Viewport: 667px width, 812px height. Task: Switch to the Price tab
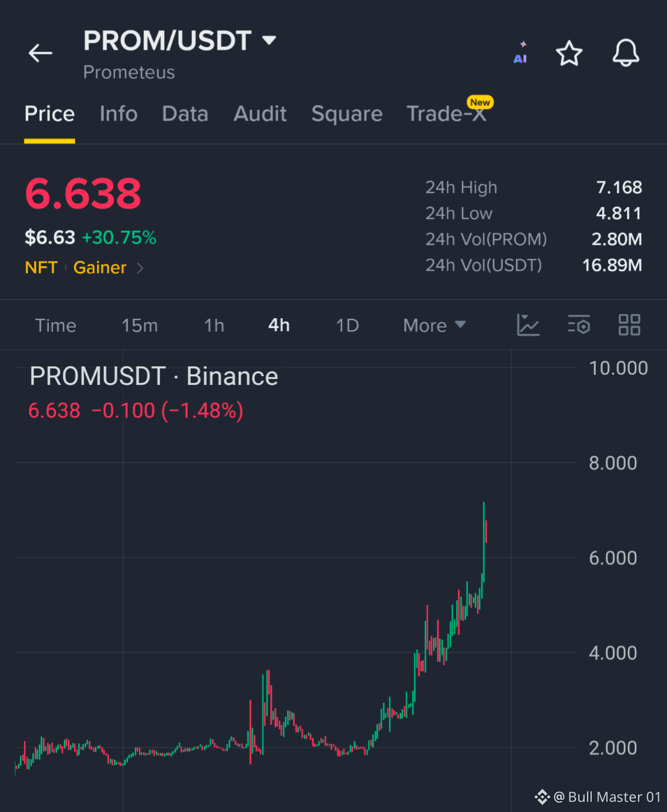click(x=49, y=114)
